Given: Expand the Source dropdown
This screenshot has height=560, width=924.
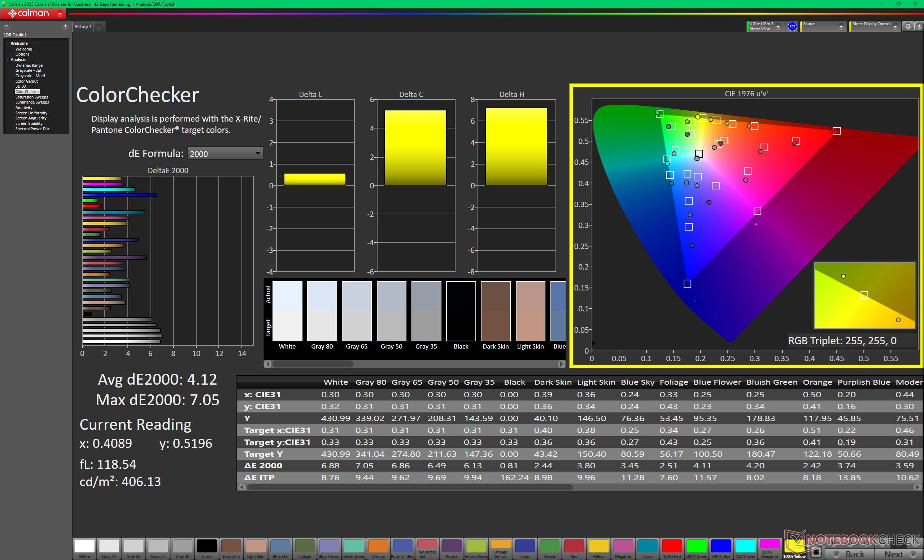Looking at the screenshot, I should coord(824,26).
